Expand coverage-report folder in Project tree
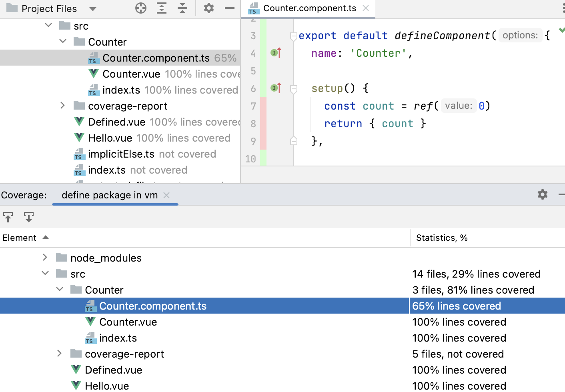The image size is (565, 392). (x=62, y=106)
